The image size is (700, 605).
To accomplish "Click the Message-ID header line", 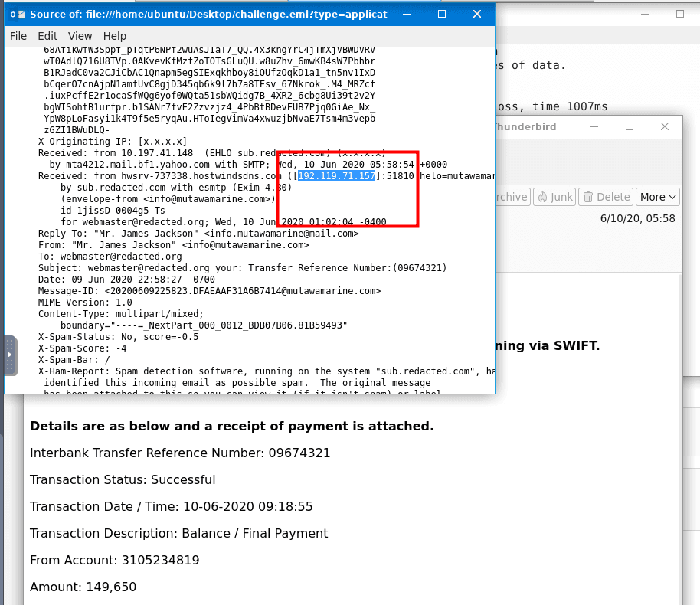I will coord(209,291).
